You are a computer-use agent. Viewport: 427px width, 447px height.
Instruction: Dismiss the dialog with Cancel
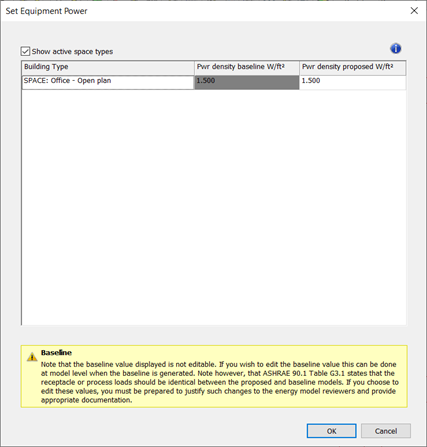click(x=386, y=431)
